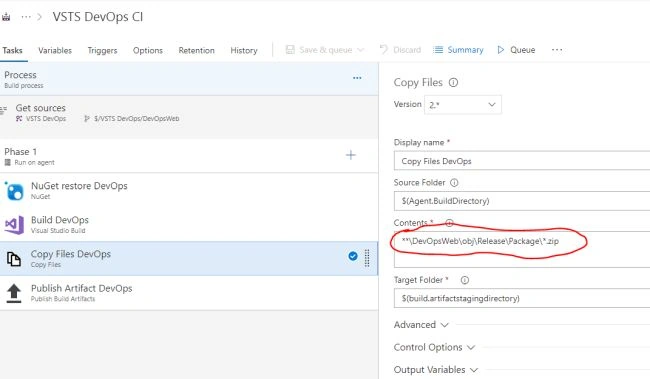The width and height of the screenshot is (650, 379).
Task: Add a task to Phase 1
Action: coord(351,155)
